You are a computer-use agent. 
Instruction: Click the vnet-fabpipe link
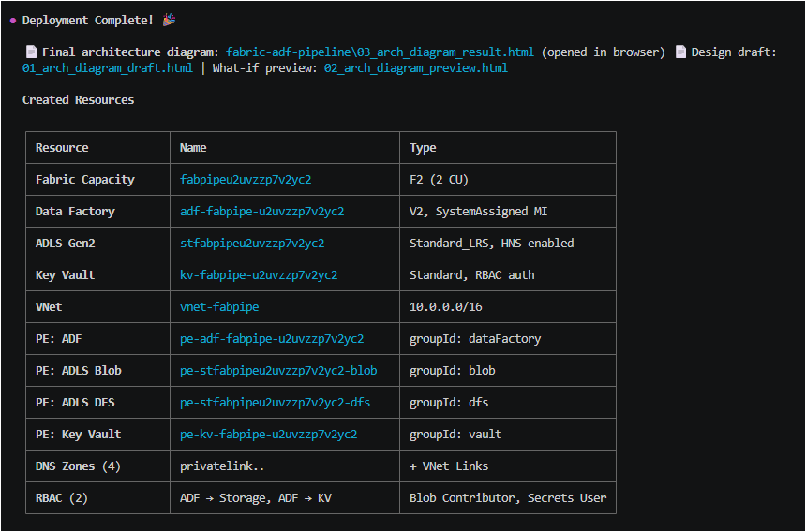pyautogui.click(x=219, y=307)
